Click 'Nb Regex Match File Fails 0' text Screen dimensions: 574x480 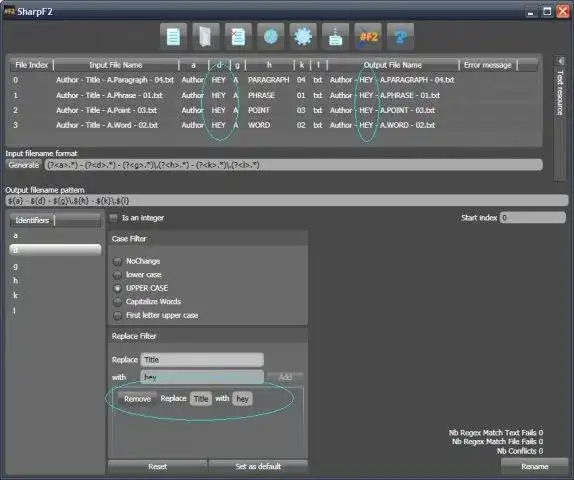coord(497,442)
